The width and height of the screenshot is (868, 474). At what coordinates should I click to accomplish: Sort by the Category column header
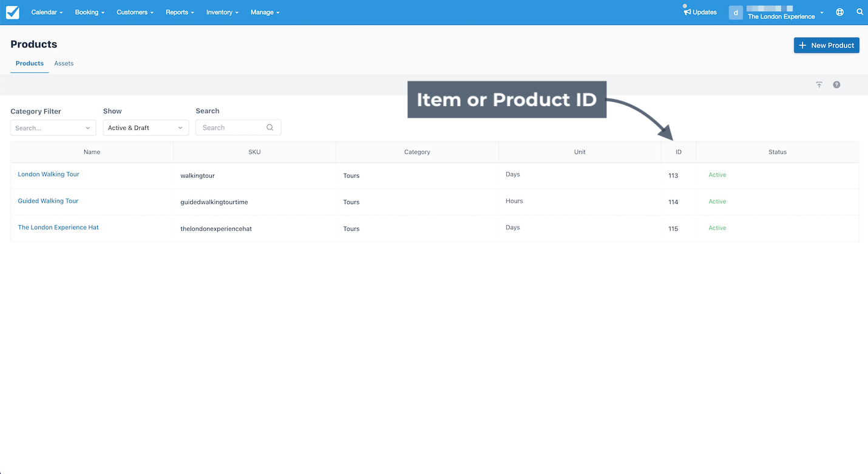point(417,152)
